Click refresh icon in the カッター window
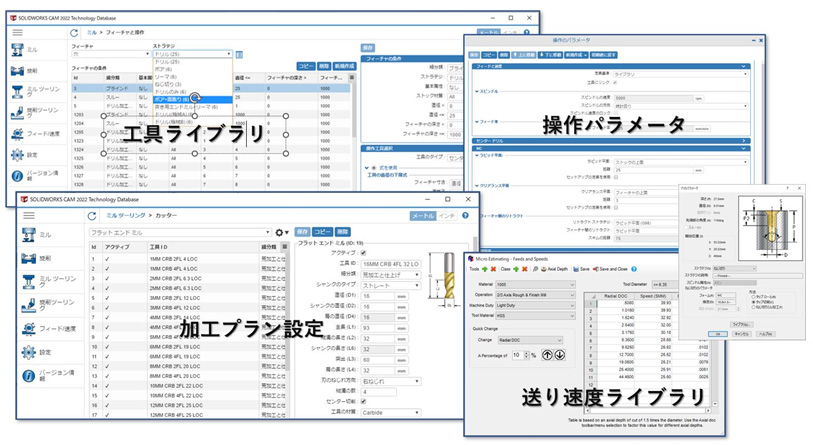The width and height of the screenshot is (813, 445). click(x=92, y=216)
